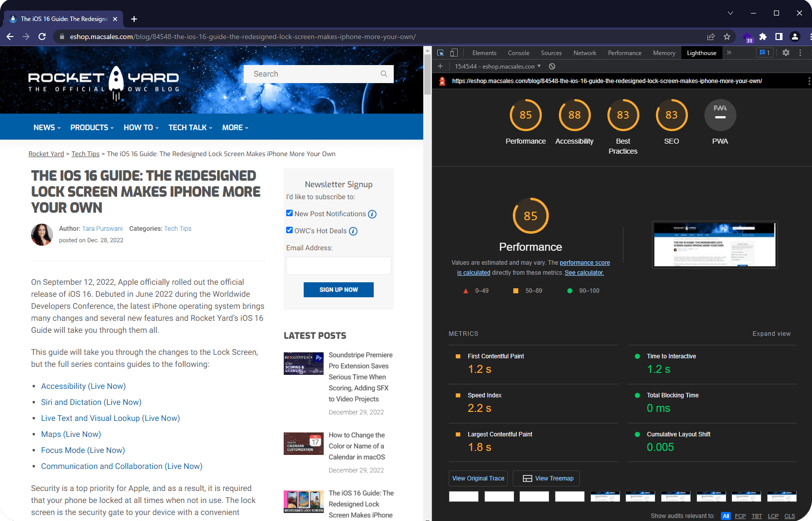Switch to the Performance tab
This screenshot has width=812, height=521.
(624, 53)
